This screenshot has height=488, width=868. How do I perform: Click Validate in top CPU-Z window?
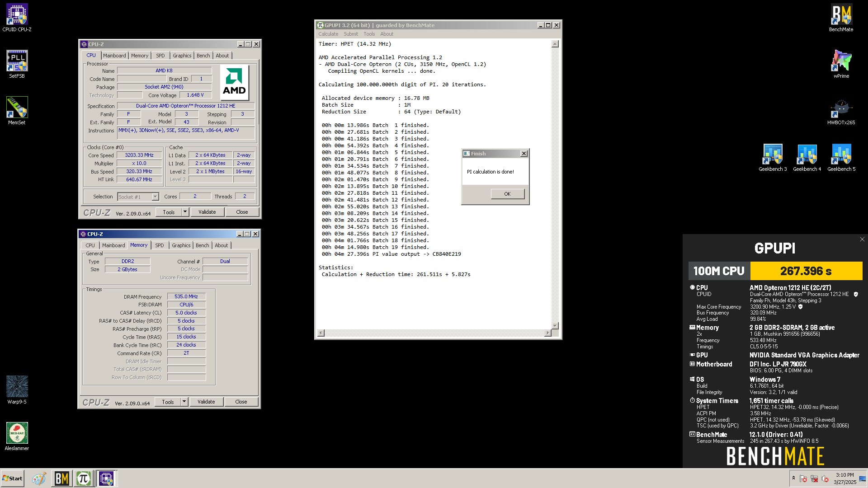pos(207,212)
